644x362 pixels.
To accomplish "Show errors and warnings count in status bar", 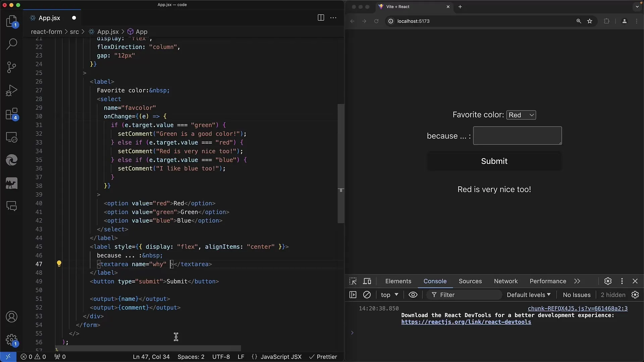I will (x=33, y=357).
